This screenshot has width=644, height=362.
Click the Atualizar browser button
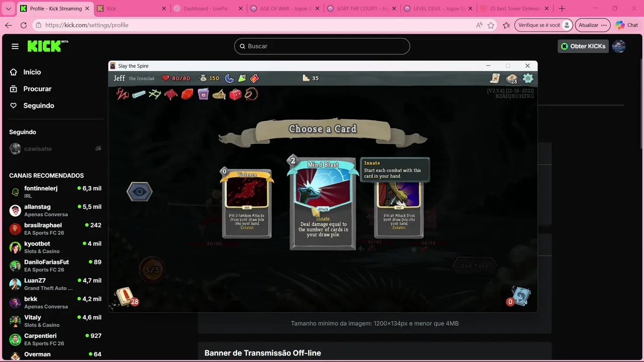coord(593,25)
